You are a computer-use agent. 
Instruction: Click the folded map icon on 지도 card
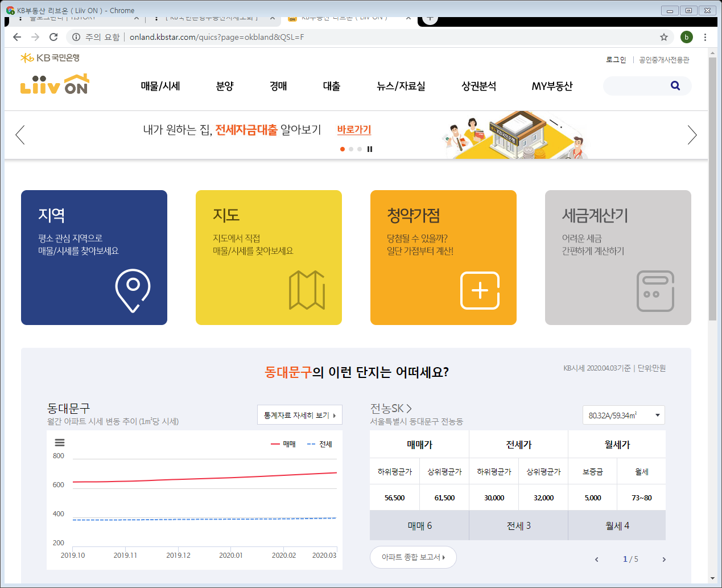[x=307, y=290]
